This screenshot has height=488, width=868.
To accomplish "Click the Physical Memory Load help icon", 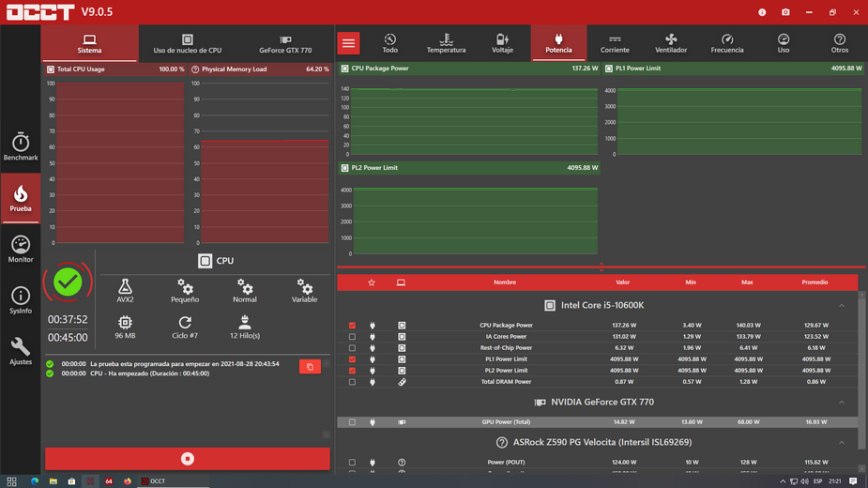I will tap(195, 69).
